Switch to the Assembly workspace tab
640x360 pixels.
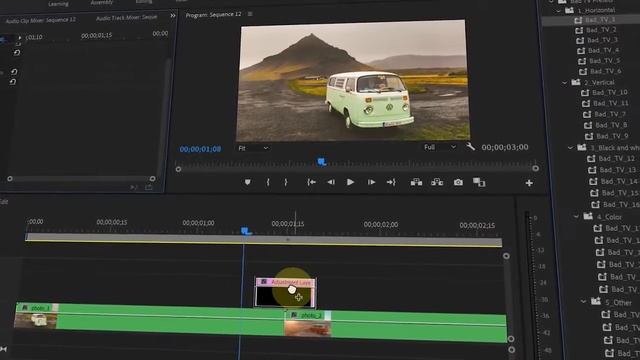[x=101, y=2]
